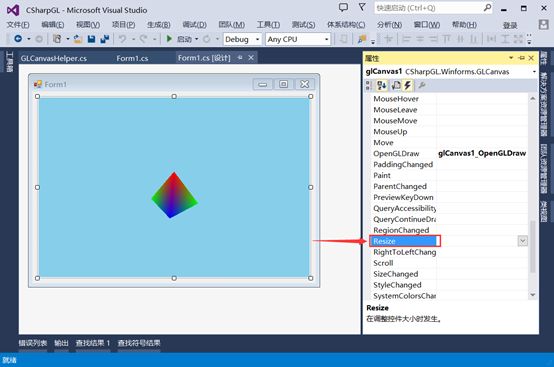This screenshot has height=367, width=554.
Task: Open the 查找符号结果 tab
Action: coord(139,343)
